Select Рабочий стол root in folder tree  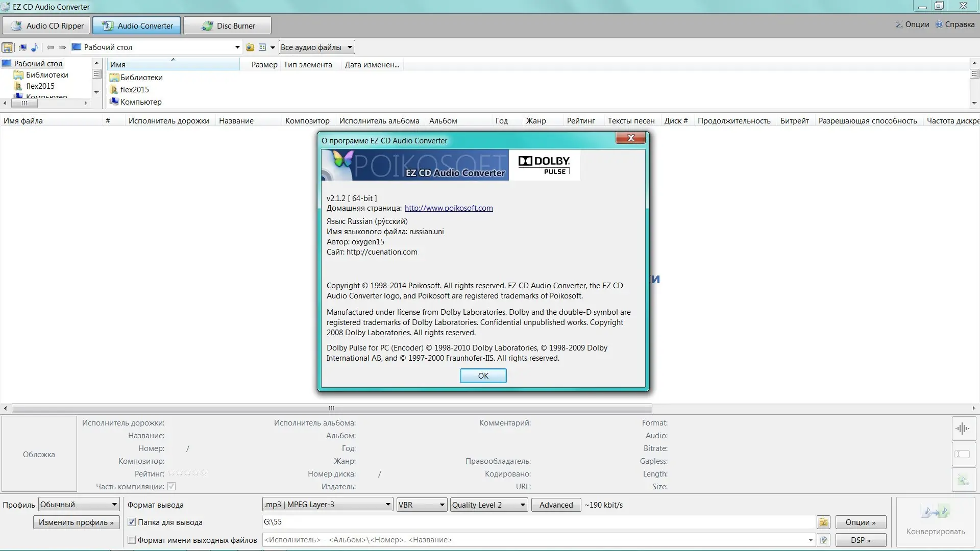pos(38,64)
